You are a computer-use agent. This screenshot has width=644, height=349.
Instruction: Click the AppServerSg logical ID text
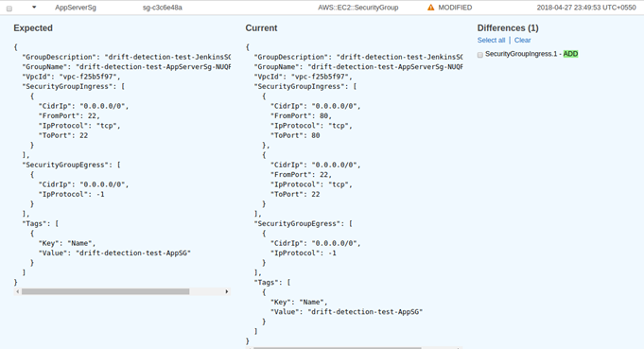pyautogui.click(x=76, y=8)
